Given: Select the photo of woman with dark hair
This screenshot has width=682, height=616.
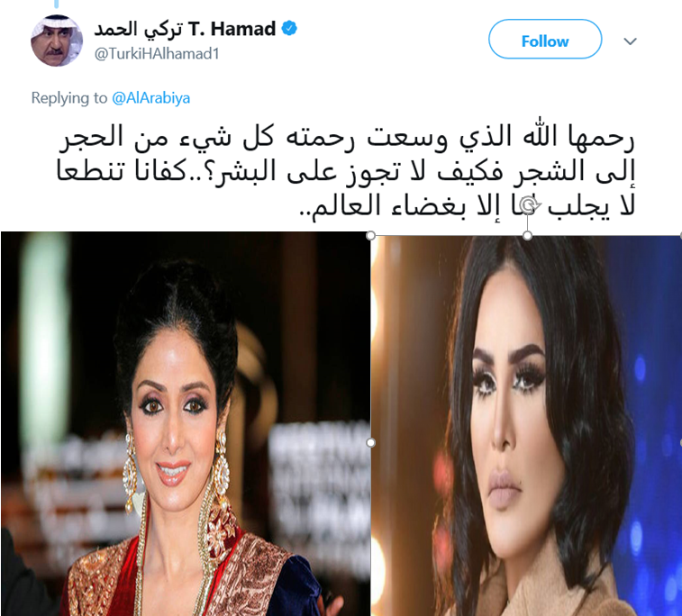Looking at the screenshot, I should [526, 426].
